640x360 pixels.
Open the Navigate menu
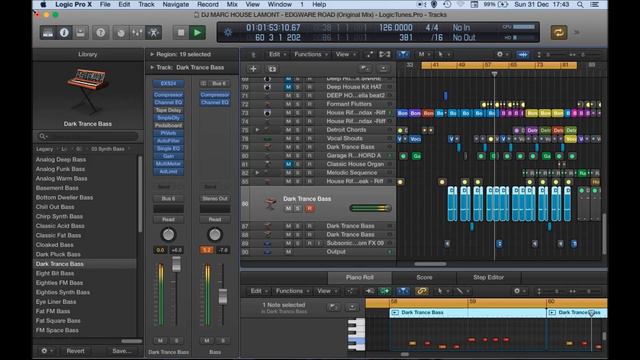176,4
